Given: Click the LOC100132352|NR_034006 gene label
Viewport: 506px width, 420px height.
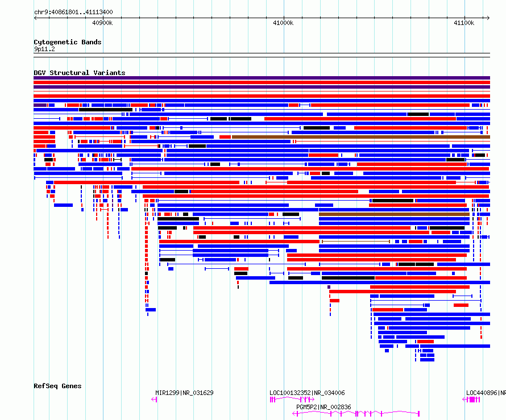Looking at the screenshot, I should [307, 393].
